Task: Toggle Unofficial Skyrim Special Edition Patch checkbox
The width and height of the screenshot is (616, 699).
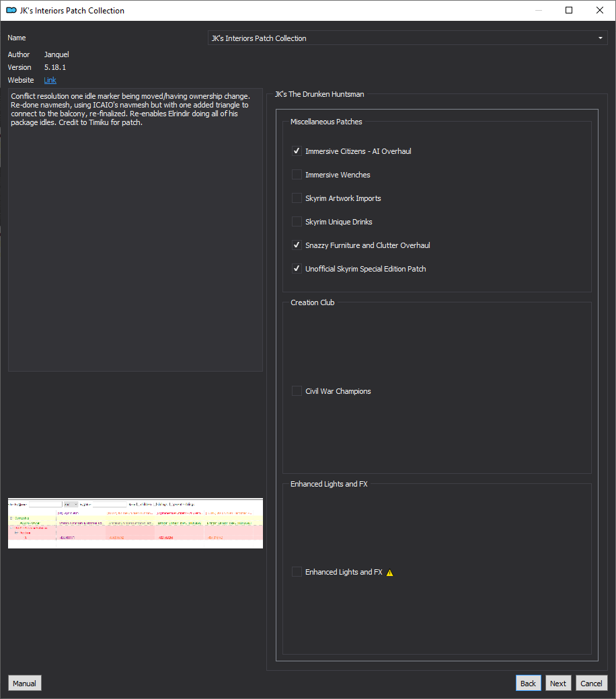Action: click(x=297, y=269)
